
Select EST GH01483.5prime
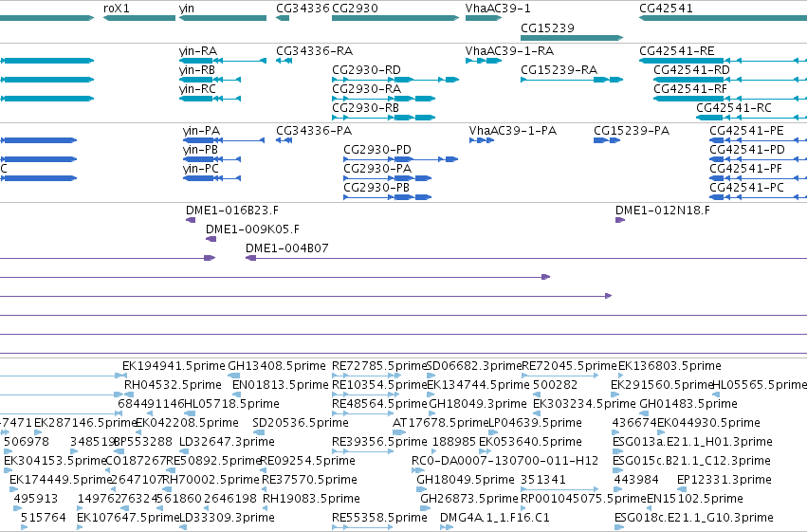[688, 404]
